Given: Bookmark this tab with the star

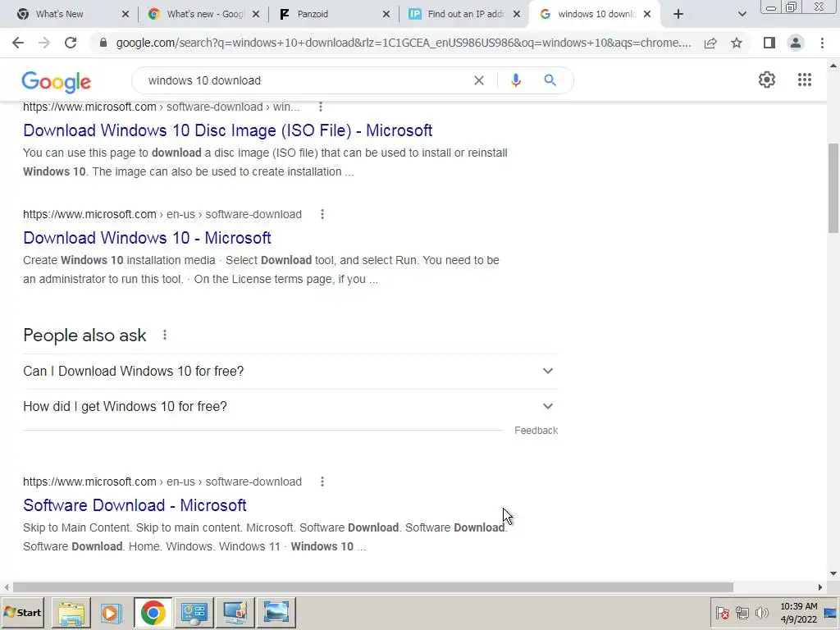Looking at the screenshot, I should 737,43.
